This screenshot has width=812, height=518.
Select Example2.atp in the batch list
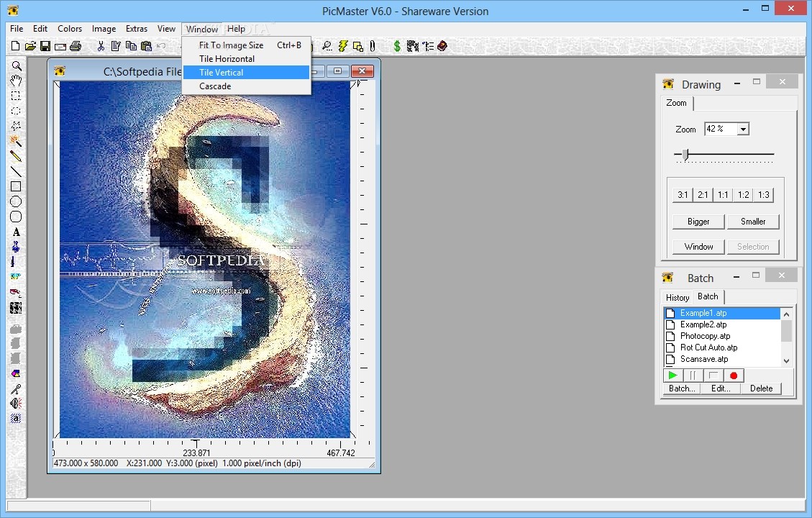coord(722,324)
